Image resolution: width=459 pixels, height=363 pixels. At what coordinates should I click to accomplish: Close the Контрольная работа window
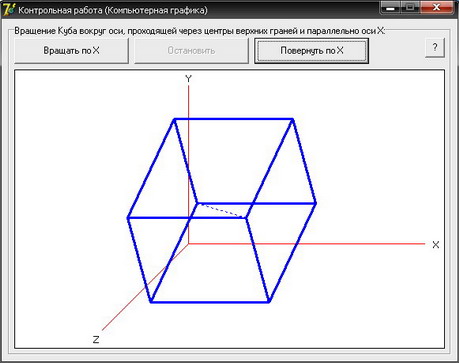pos(436,7)
